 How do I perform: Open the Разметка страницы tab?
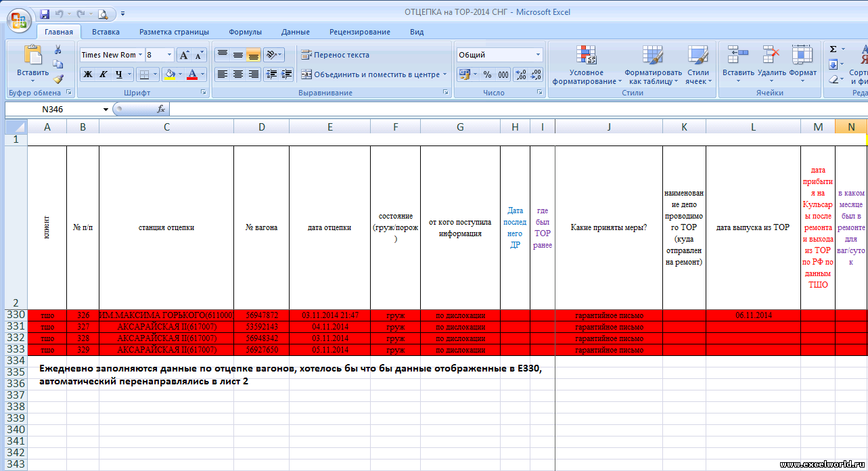tap(174, 32)
